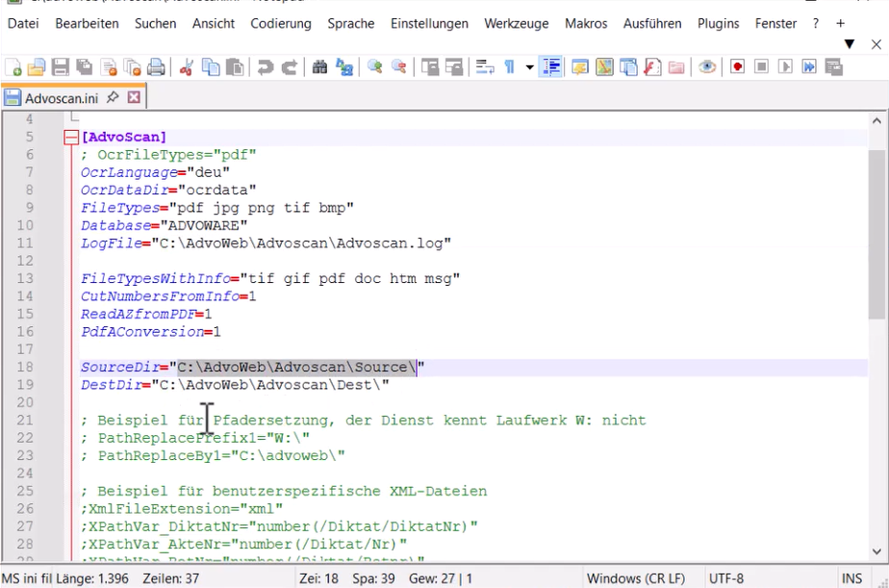Show the Function List panel
This screenshot has height=588, width=889.
tap(652, 67)
